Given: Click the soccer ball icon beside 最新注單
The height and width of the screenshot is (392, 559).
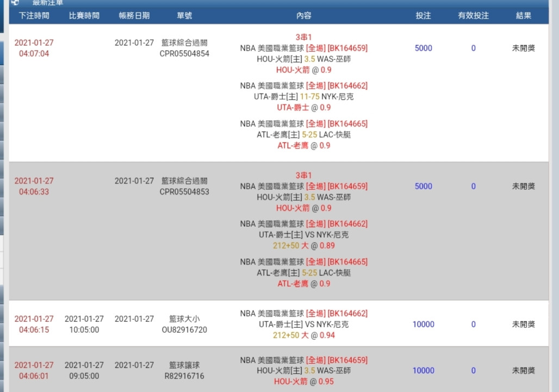Looking at the screenshot, I should (15, 2).
